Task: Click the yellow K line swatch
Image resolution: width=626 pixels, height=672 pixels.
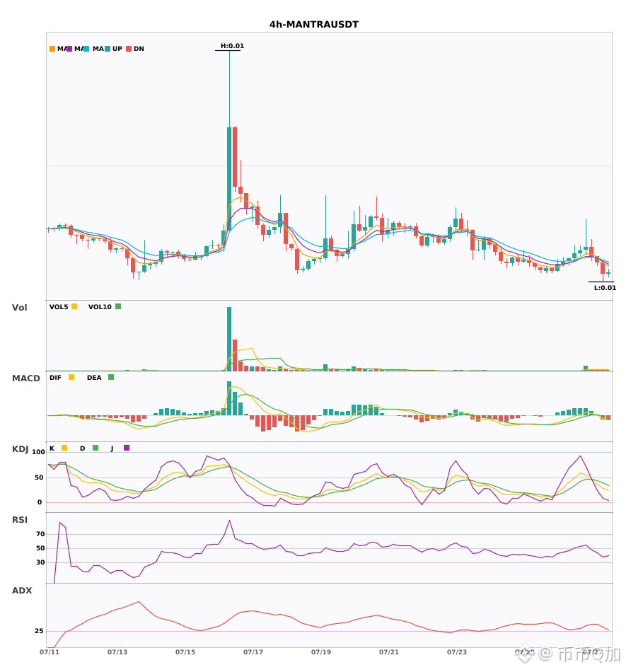Action: tap(64, 448)
